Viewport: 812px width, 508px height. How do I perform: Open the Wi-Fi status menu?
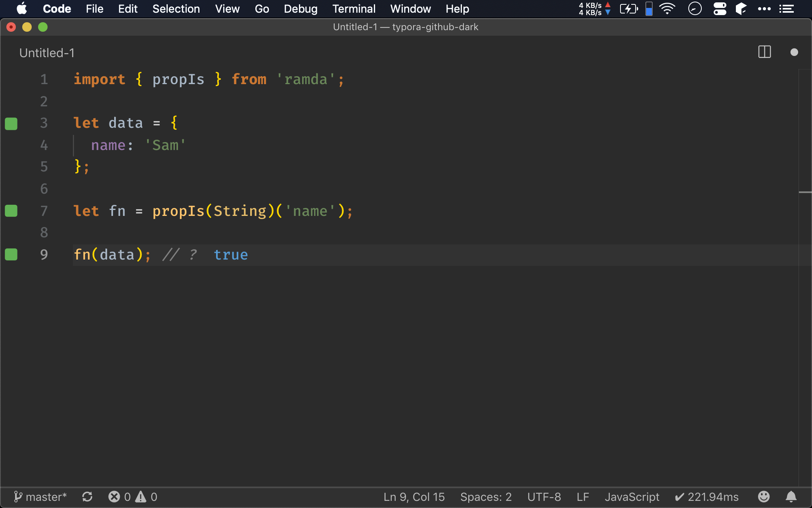667,9
